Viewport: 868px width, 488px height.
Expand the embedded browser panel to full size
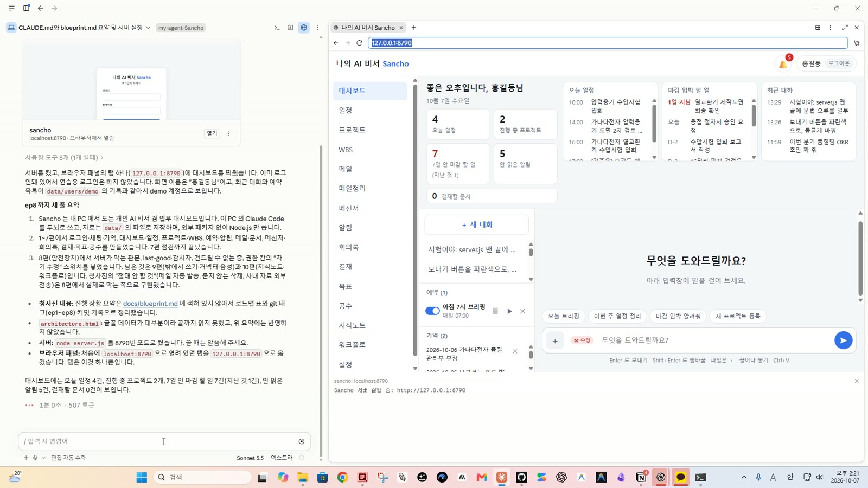[845, 28]
